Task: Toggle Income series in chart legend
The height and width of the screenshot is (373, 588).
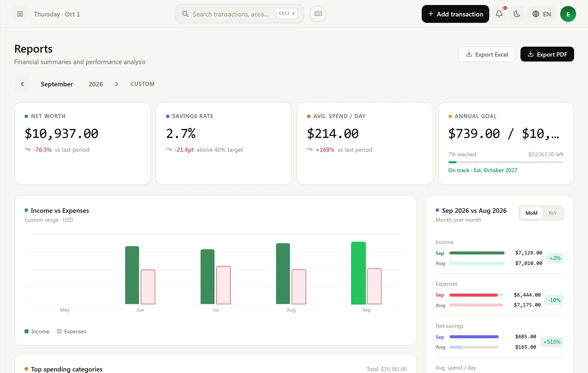Action: click(x=37, y=331)
